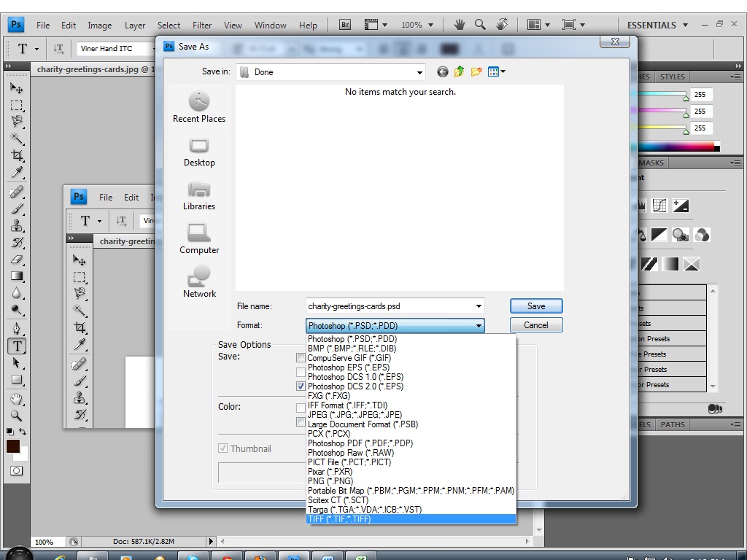Click the Save button
This screenshot has width=747, height=560.
click(x=536, y=306)
